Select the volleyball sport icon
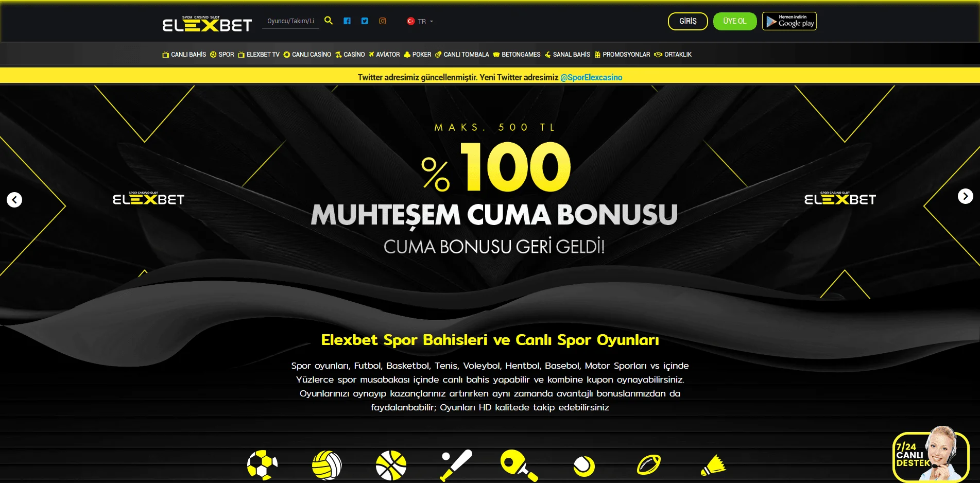This screenshot has width=980, height=483. 326,465
